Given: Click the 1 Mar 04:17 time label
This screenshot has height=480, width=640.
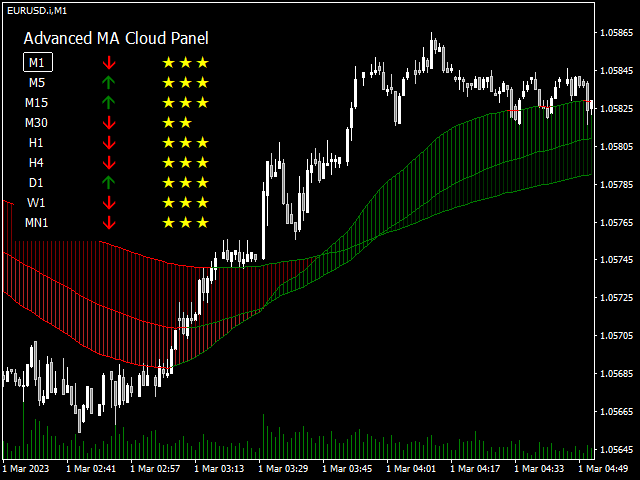Looking at the screenshot, I should tap(475, 469).
